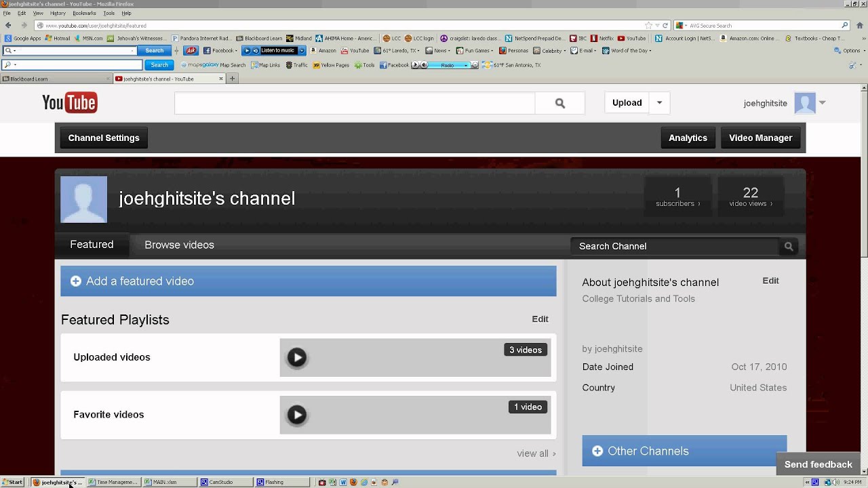This screenshot has height=488, width=868.
Task: Click the 1 video badge
Action: pyautogui.click(x=528, y=407)
